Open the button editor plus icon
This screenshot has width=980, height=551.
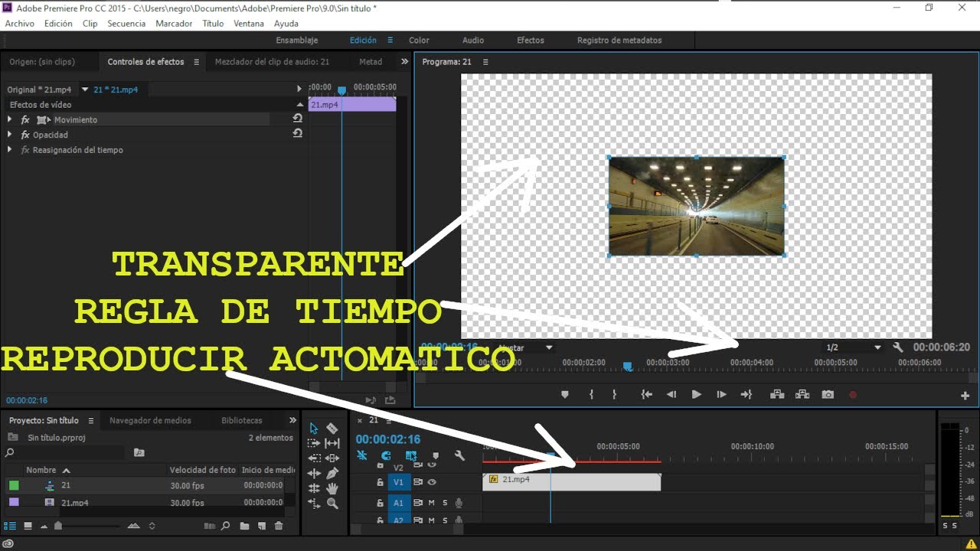click(x=965, y=396)
